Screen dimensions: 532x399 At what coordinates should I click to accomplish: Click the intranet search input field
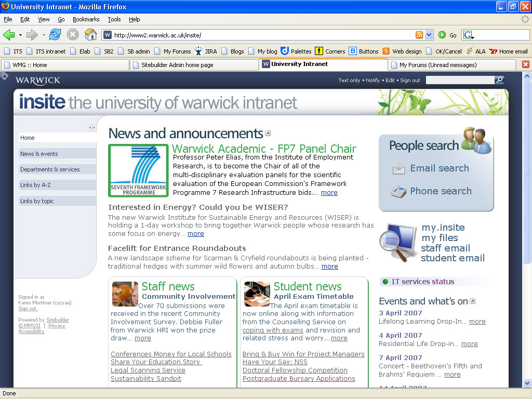click(460, 80)
